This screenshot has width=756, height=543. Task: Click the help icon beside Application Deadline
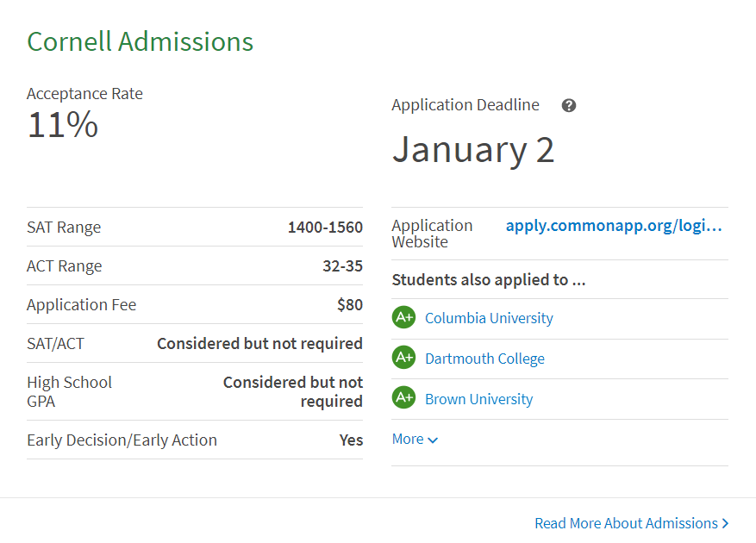(569, 106)
